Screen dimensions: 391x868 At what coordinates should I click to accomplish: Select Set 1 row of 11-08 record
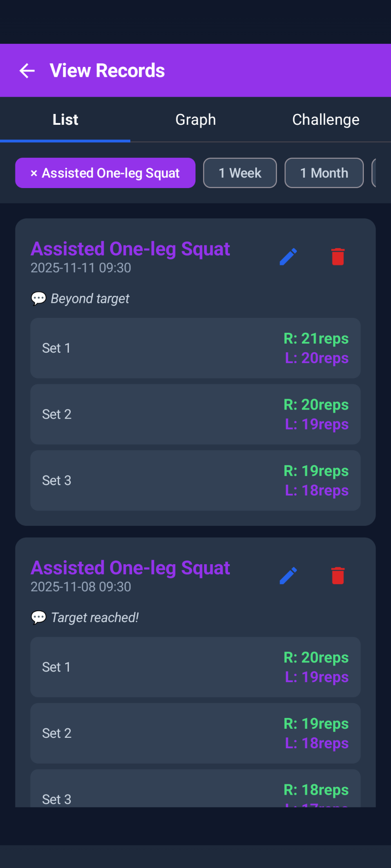click(195, 667)
